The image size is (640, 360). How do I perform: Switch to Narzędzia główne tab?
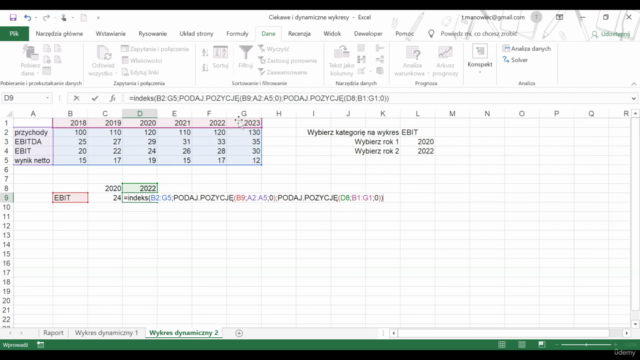click(59, 34)
